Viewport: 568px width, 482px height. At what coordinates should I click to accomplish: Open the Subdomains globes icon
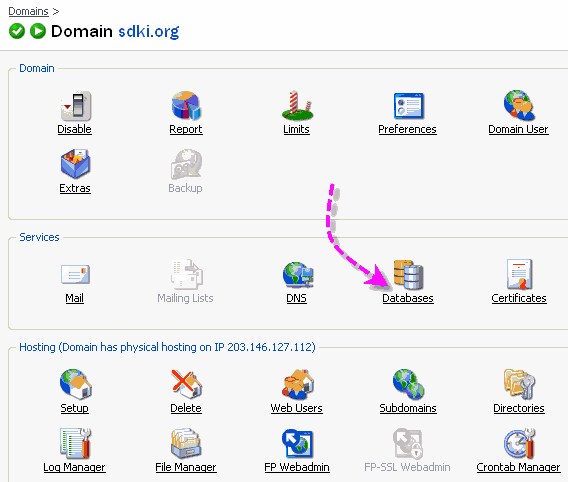coord(408,384)
